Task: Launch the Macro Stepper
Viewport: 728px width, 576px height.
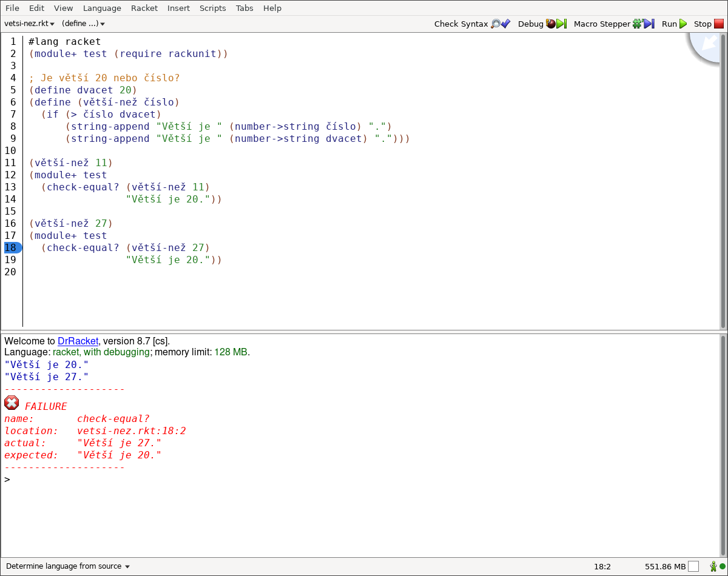Action: (613, 24)
